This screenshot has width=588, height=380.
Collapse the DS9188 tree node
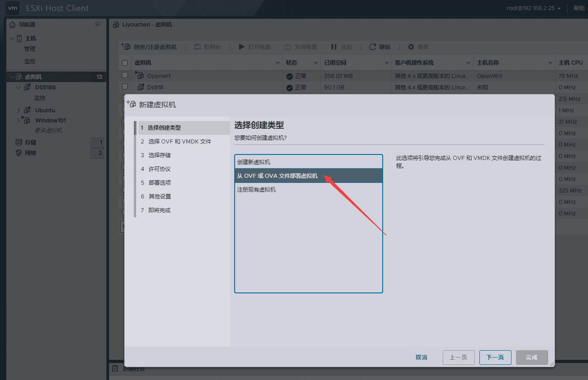point(18,87)
